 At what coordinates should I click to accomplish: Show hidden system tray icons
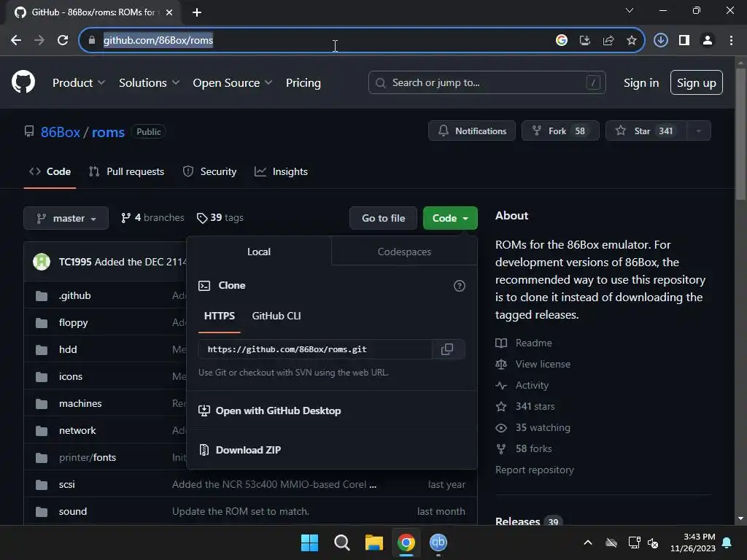coord(588,542)
